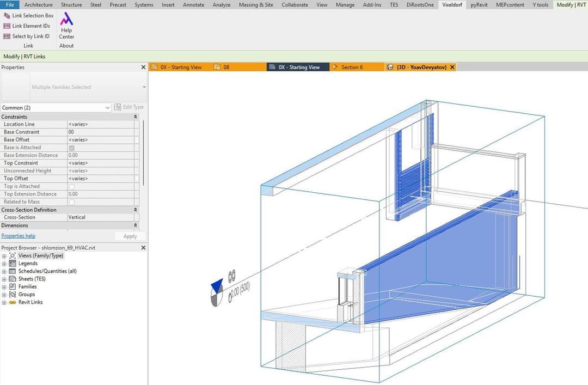Expand the Revit Links tree node
Screen dimensions: 588x385
coord(4,302)
